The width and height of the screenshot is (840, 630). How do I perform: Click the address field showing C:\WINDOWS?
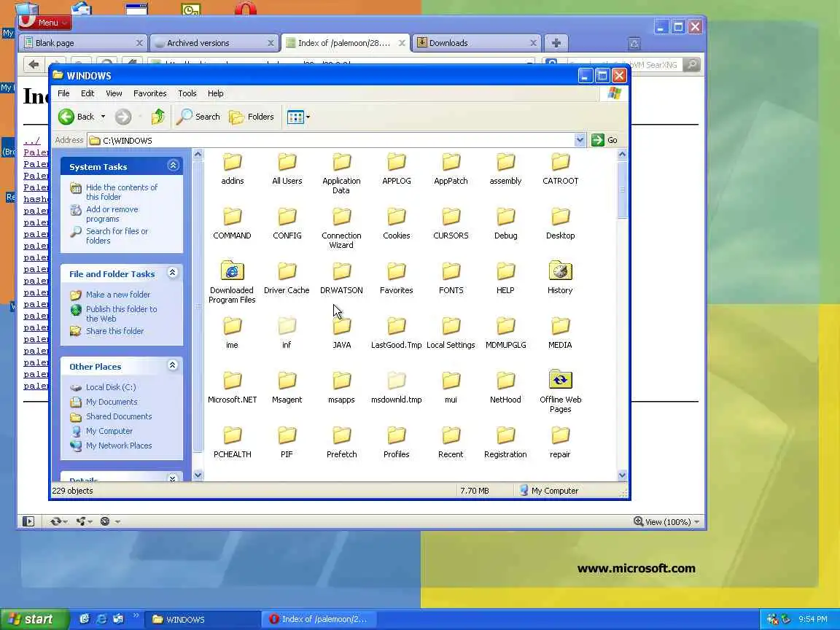[336, 140]
